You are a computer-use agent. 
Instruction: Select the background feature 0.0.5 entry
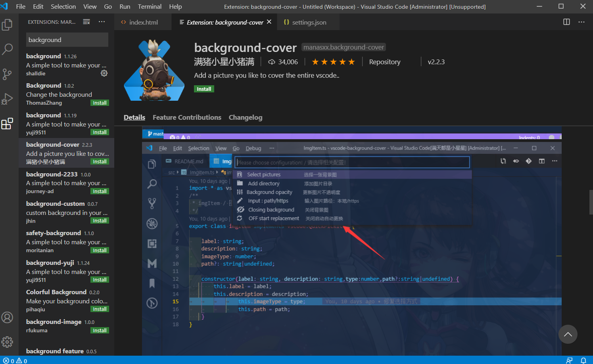tap(67, 351)
